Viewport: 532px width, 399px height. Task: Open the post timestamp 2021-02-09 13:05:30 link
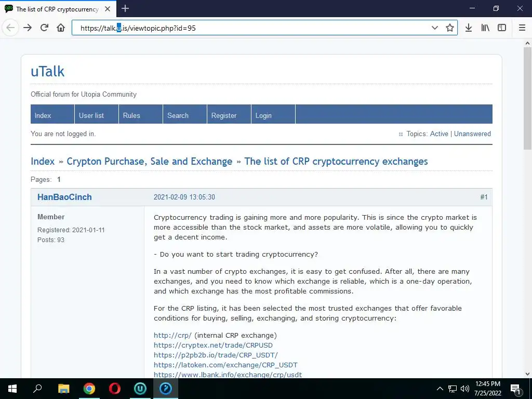click(184, 197)
